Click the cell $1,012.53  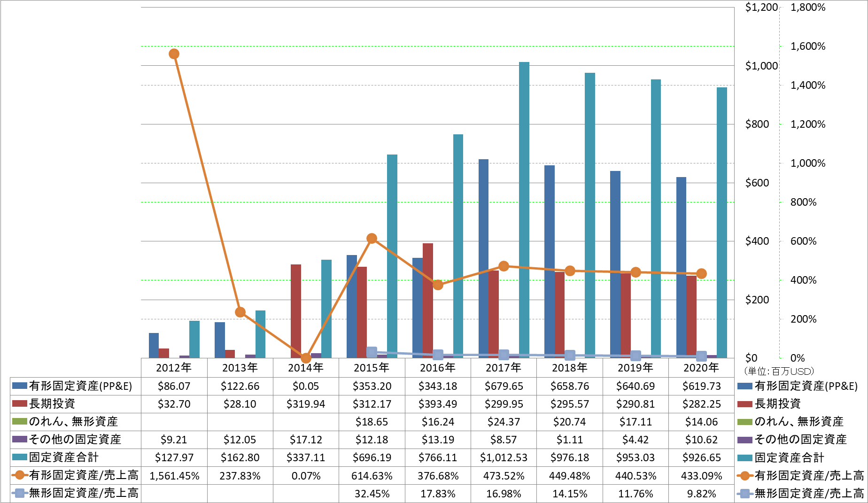click(x=504, y=457)
